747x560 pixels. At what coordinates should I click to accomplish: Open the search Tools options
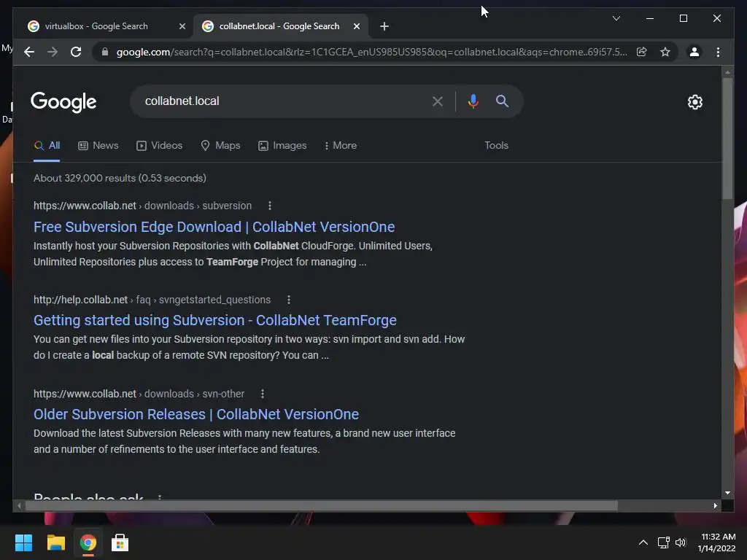pos(496,146)
